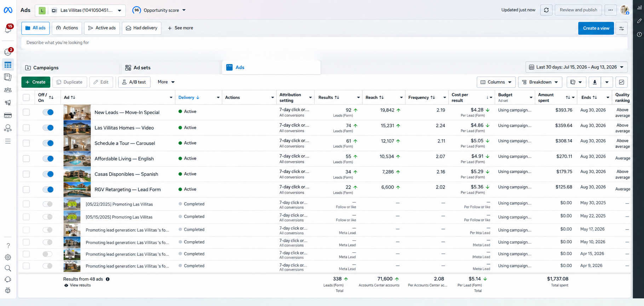Open notifications bell with 15 badge
Viewport: 644px width, 306px height.
[8, 29]
